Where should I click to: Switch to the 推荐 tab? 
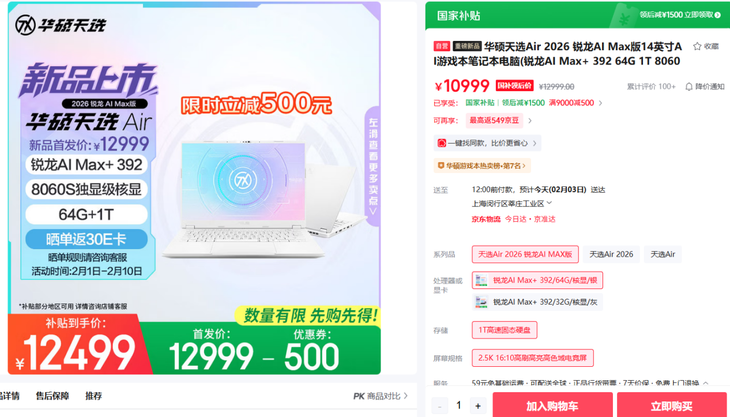(x=94, y=396)
